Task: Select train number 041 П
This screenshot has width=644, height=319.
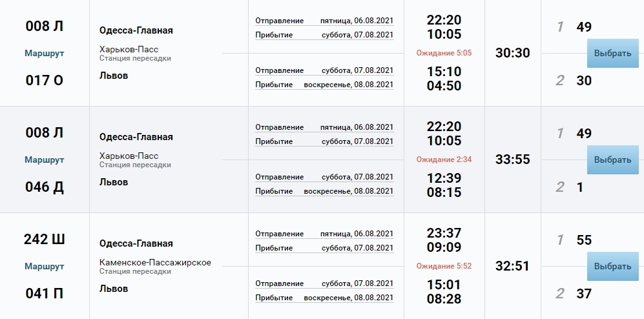Action: pos(45,293)
